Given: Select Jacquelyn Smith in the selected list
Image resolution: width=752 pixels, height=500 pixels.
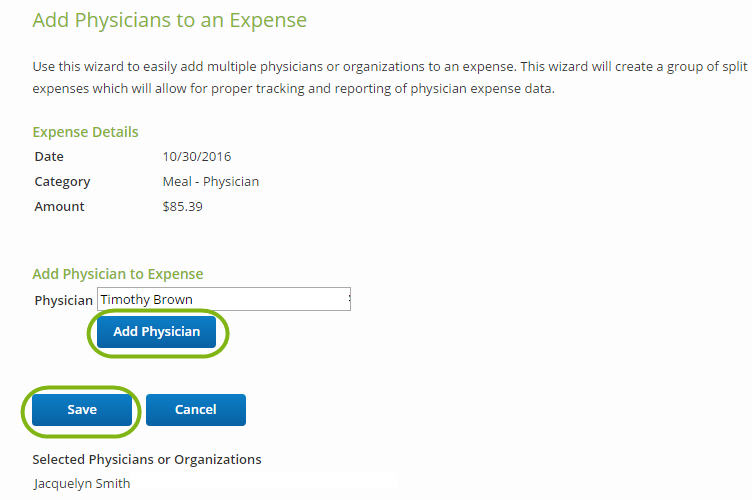Looking at the screenshot, I should tap(82, 484).
